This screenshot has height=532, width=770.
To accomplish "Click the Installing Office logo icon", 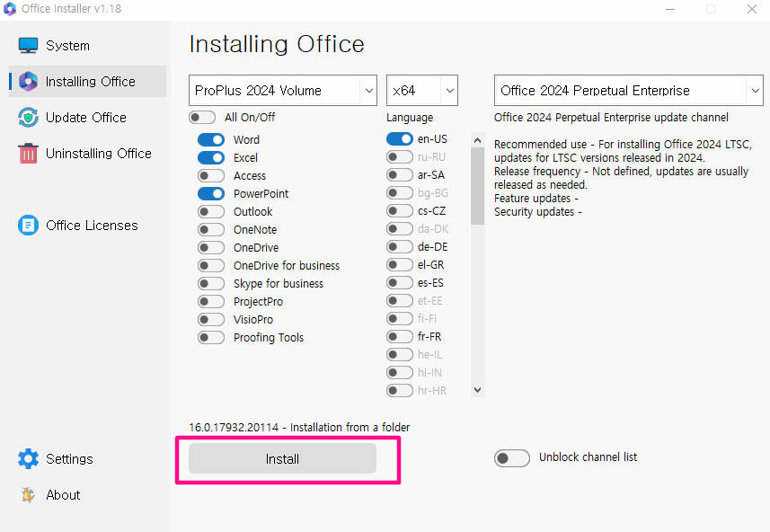I will click(x=28, y=81).
